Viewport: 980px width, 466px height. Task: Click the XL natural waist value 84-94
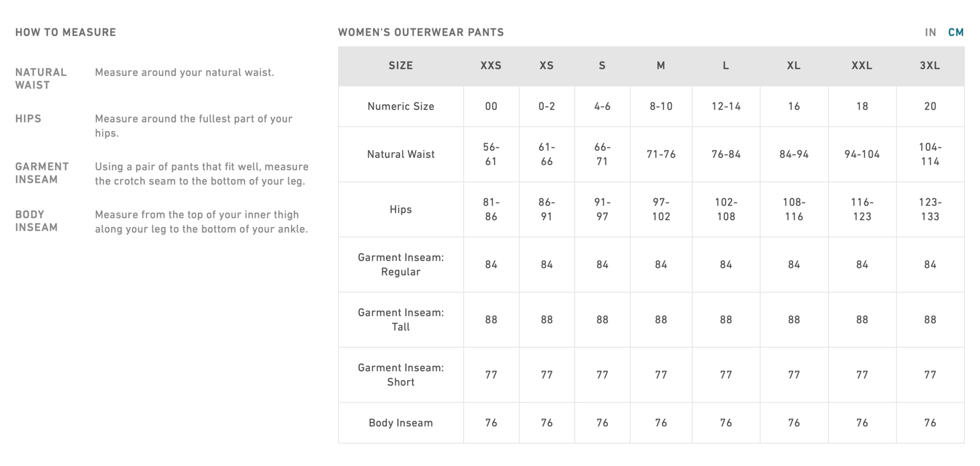tap(794, 154)
